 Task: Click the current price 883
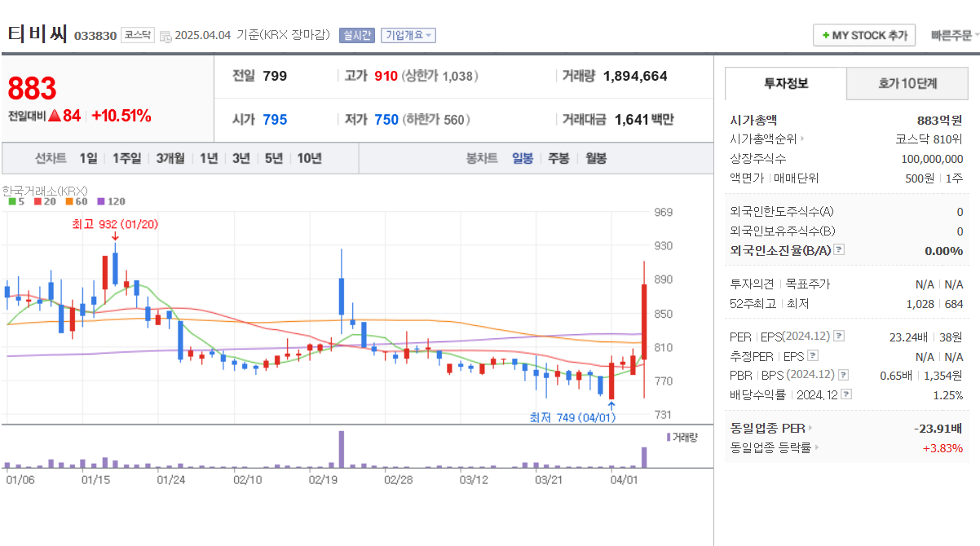coord(32,88)
